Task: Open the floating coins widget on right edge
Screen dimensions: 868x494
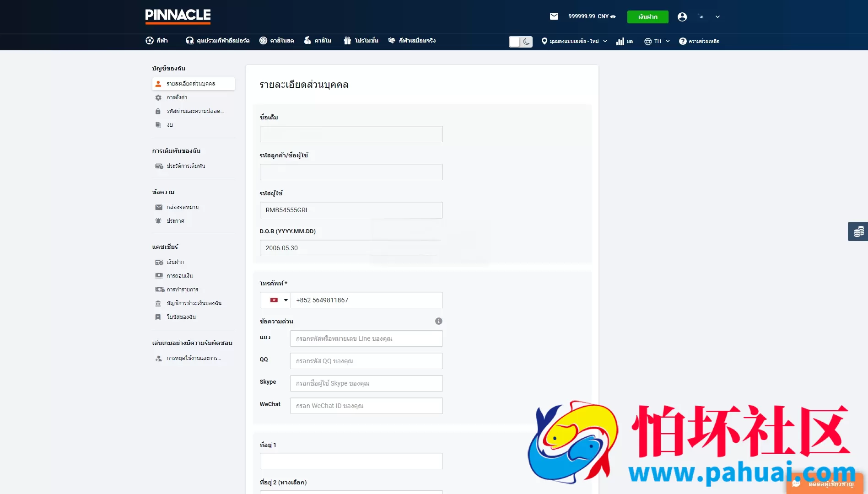Action: [858, 231]
